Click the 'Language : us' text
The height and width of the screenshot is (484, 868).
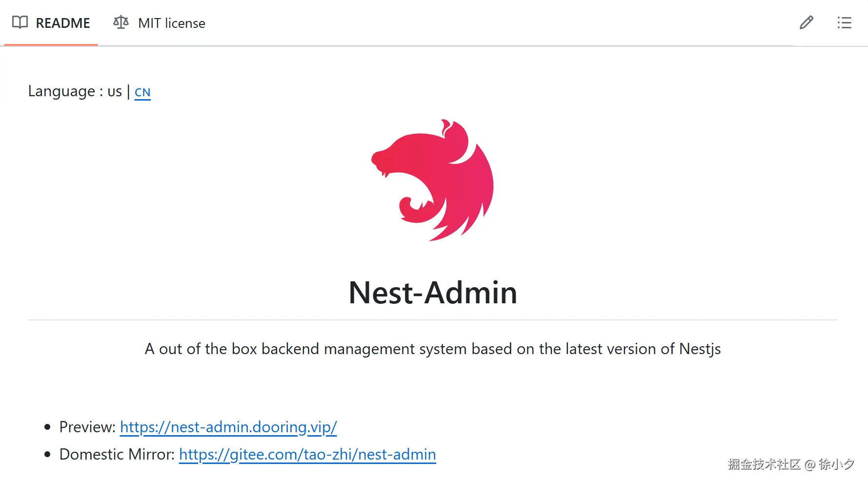(x=75, y=91)
